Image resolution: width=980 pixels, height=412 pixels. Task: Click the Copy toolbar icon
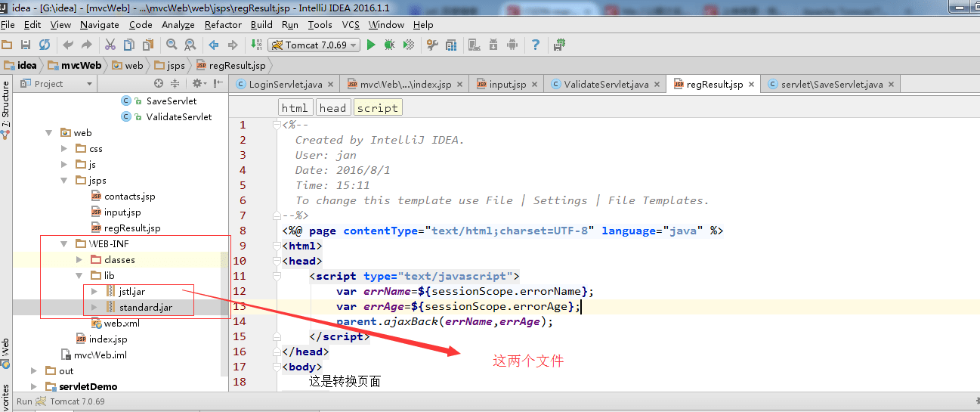pyautogui.click(x=129, y=45)
